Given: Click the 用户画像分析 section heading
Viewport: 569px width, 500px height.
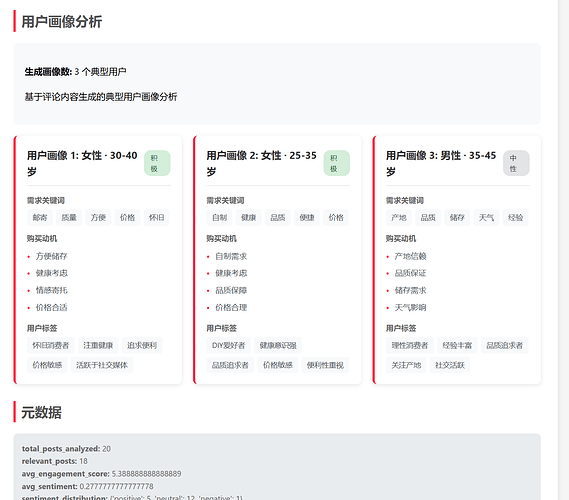Looking at the screenshot, I should [x=62, y=22].
